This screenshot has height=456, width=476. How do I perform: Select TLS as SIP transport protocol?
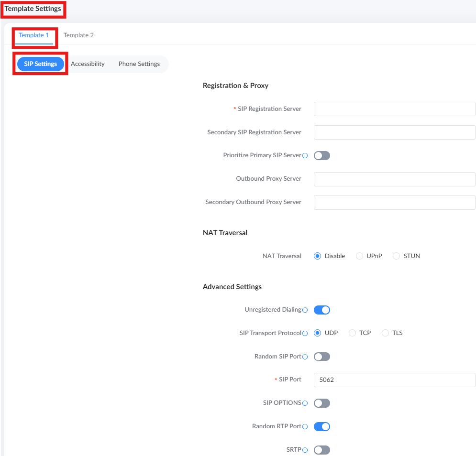click(x=385, y=333)
